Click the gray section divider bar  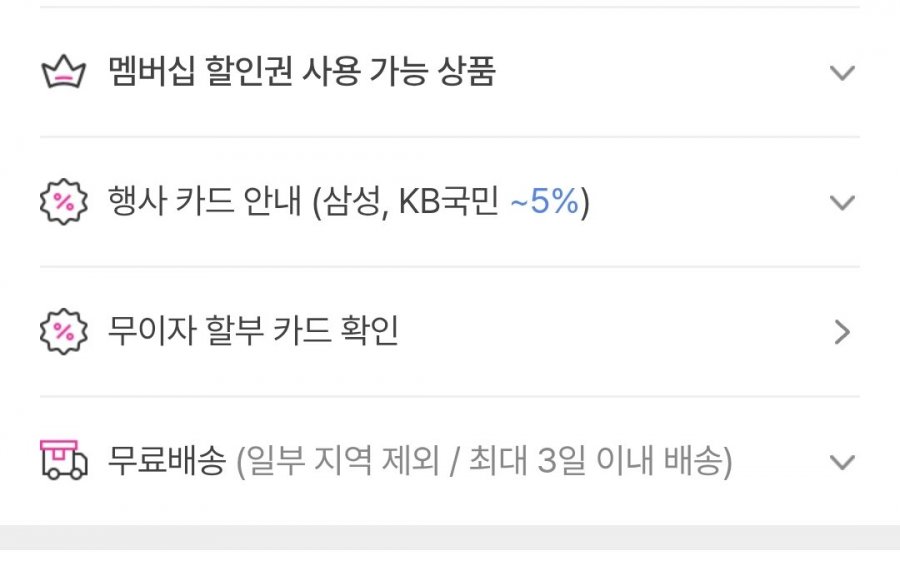[450, 538]
